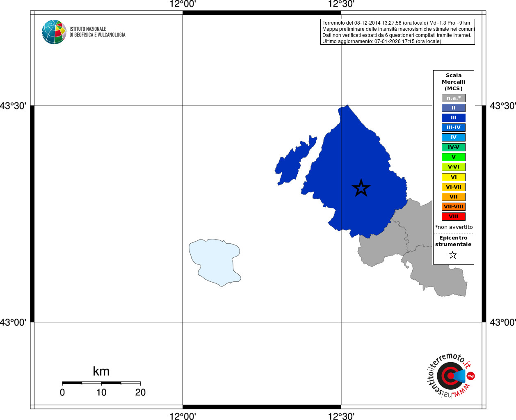
Task: Click the top 12°30' longitude label
Action: (x=341, y=4)
